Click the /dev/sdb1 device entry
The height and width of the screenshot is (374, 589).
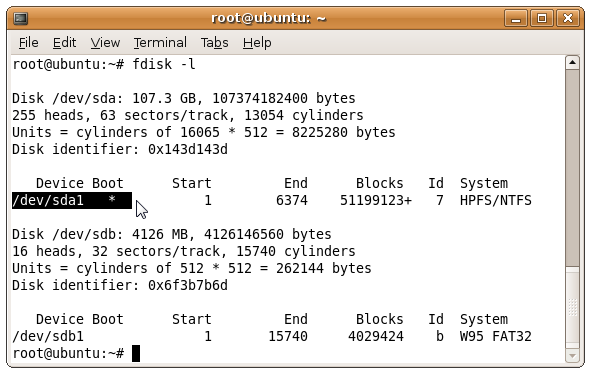pos(48,336)
